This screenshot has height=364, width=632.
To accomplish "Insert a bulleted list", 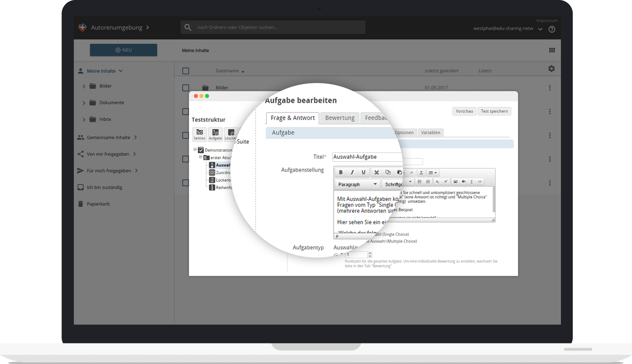I will (x=419, y=182).
